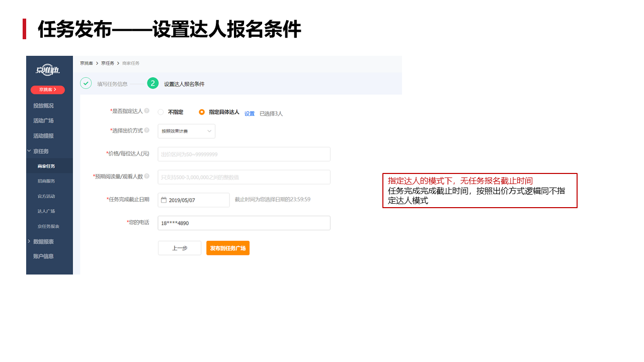Select the 不指定 radio button

click(x=159, y=112)
